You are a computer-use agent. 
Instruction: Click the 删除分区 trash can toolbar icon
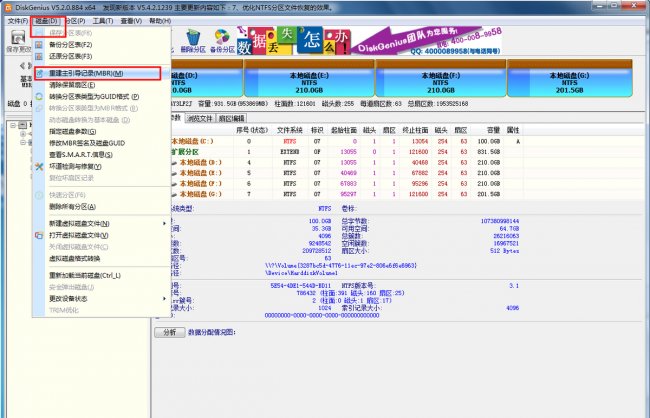point(193,37)
